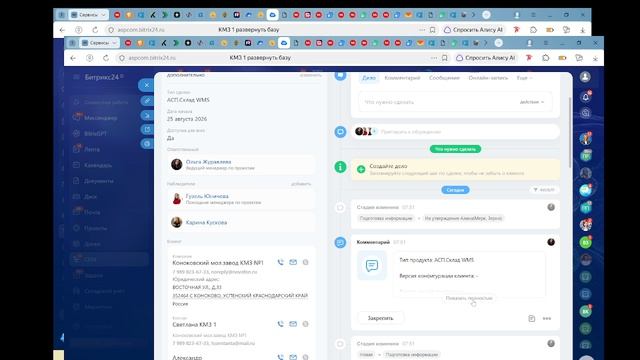The image size is (640, 360).
Task: Click the note icon next to the comment menu
Action: [x=531, y=318]
